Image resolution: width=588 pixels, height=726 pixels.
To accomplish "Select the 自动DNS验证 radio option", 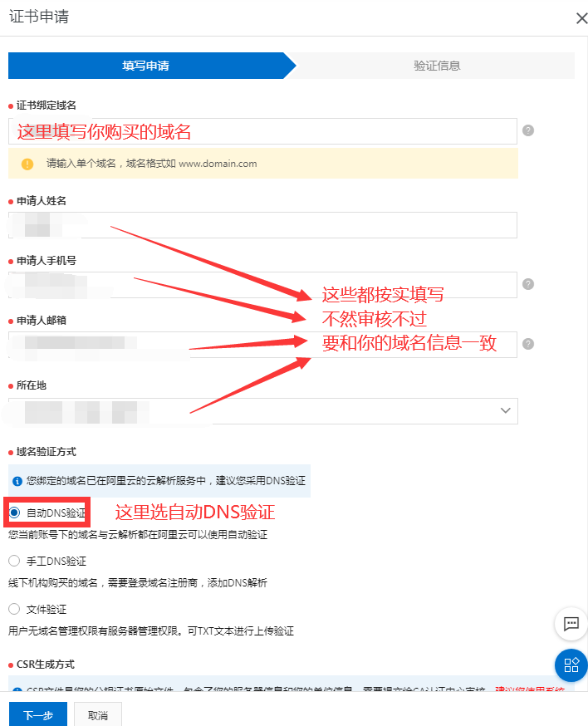I will pos(14,513).
